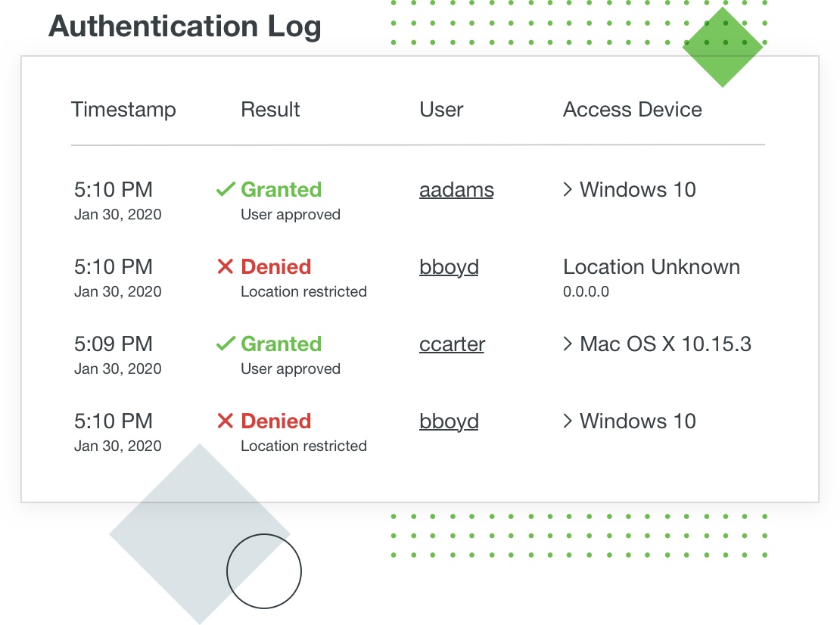Click the User column header
The width and height of the screenshot is (840, 625).
441,110
